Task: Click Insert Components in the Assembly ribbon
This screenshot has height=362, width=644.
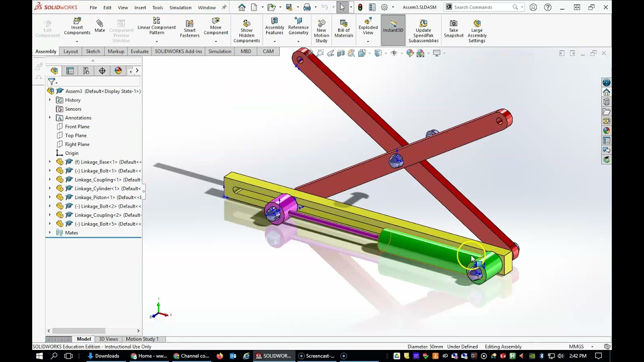Action: [x=77, y=27]
